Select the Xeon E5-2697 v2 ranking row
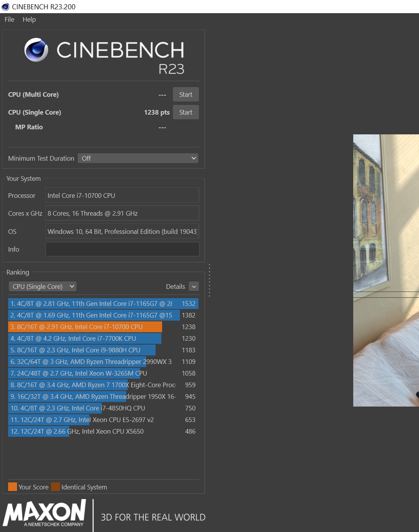The image size is (419, 532). pos(103,420)
